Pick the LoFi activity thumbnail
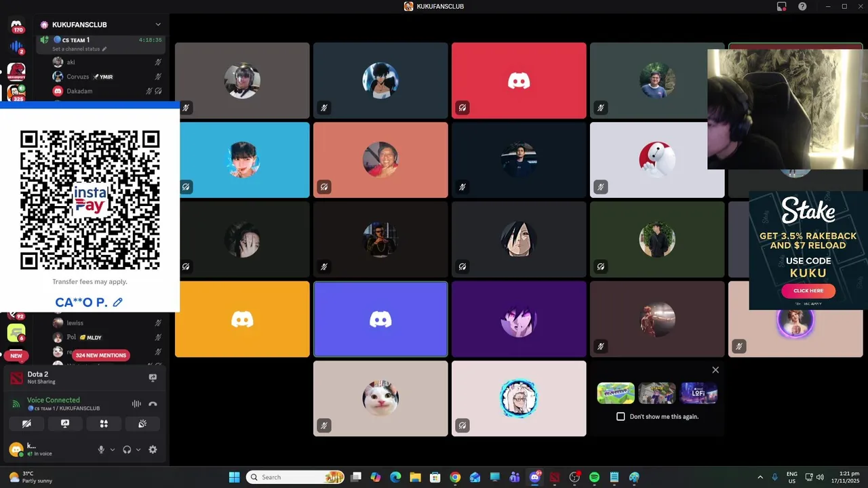Viewport: 868px width, 488px height. point(698,393)
